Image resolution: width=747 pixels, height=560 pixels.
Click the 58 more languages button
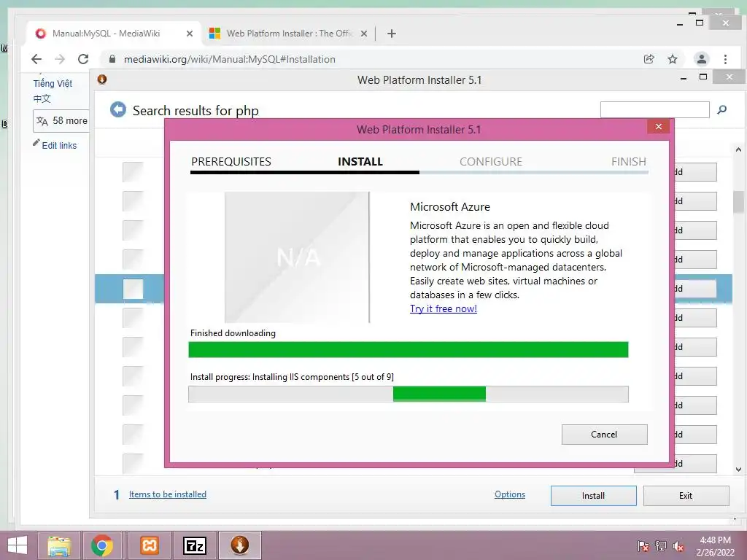click(x=61, y=121)
